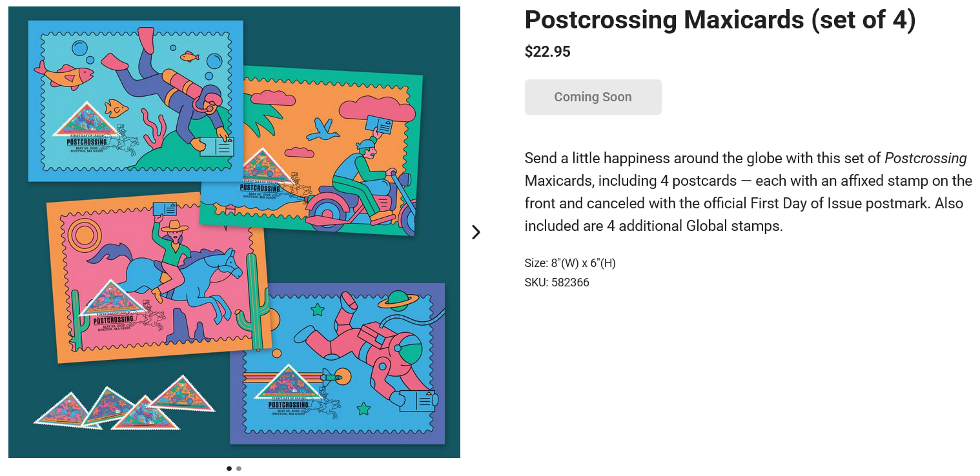Click the orange sun circle on cowgirl postcard

pos(85,235)
